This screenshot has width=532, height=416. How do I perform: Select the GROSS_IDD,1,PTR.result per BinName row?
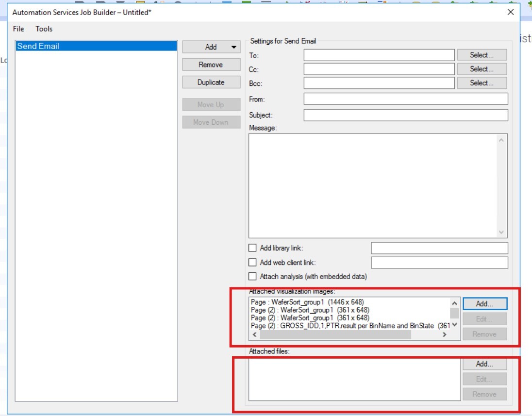pos(350,326)
